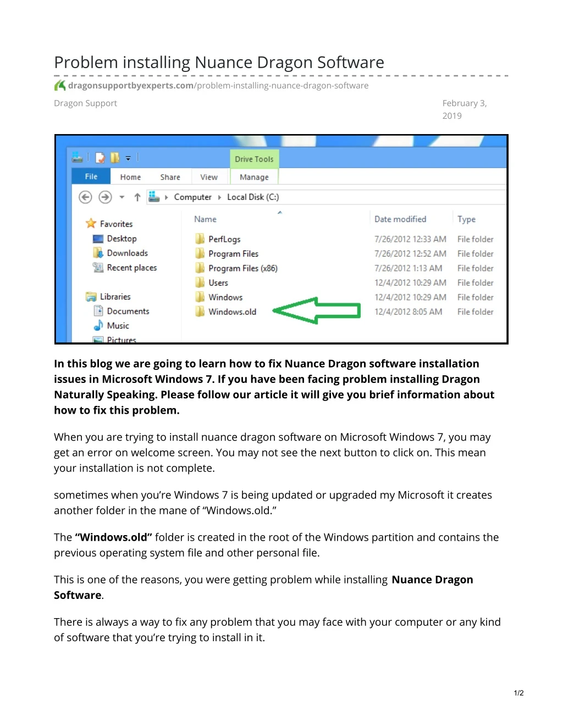Click the site logo beside the URL

tap(60, 85)
